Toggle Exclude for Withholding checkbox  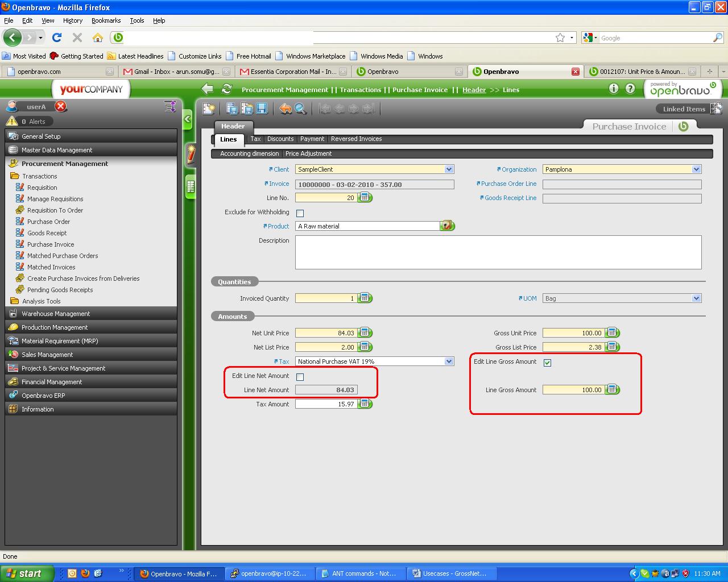pyautogui.click(x=300, y=213)
